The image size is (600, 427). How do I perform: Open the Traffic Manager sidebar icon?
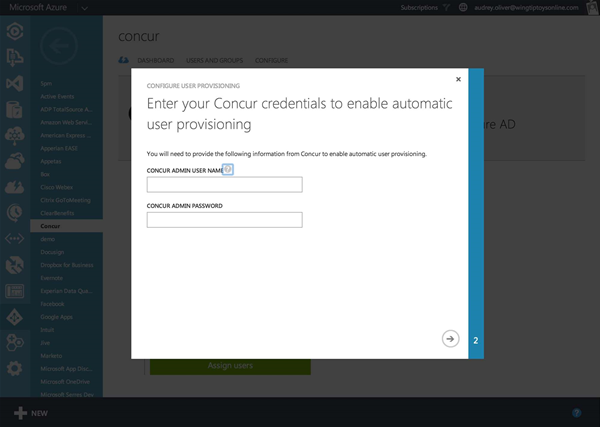pyautogui.click(x=15, y=265)
